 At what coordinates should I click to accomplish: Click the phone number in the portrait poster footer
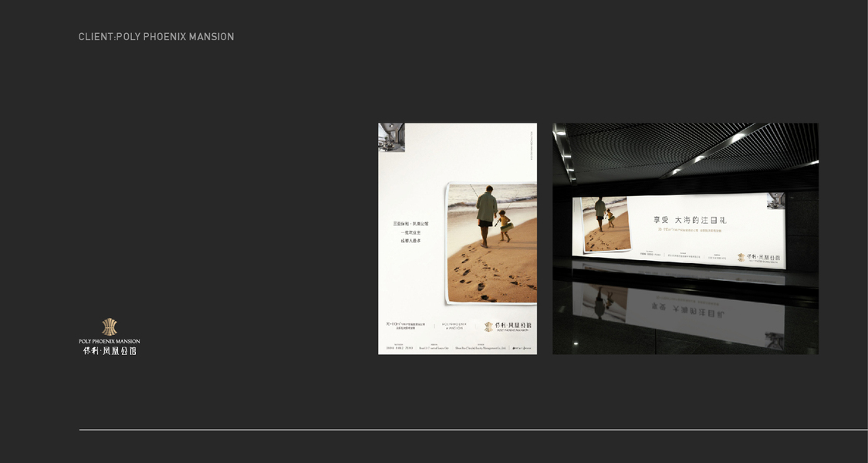pyautogui.click(x=399, y=348)
